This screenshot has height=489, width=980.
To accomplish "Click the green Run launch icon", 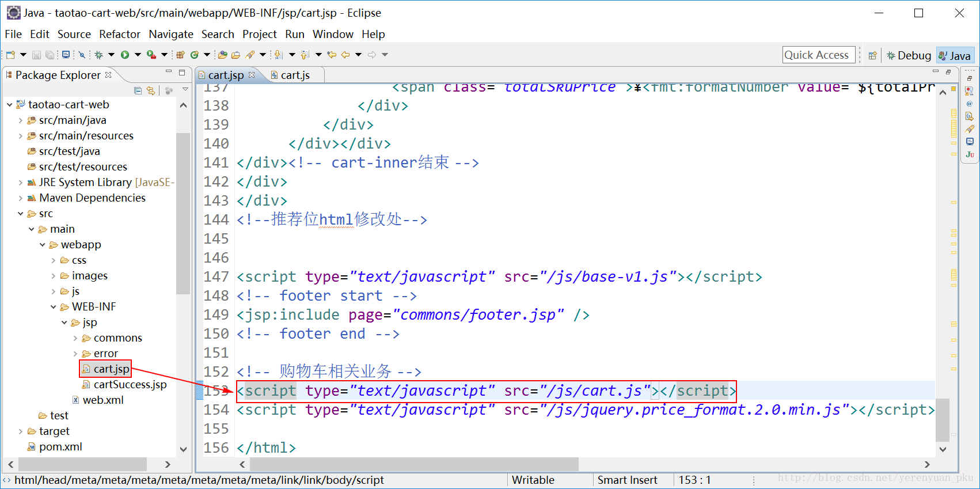I will 125,55.
